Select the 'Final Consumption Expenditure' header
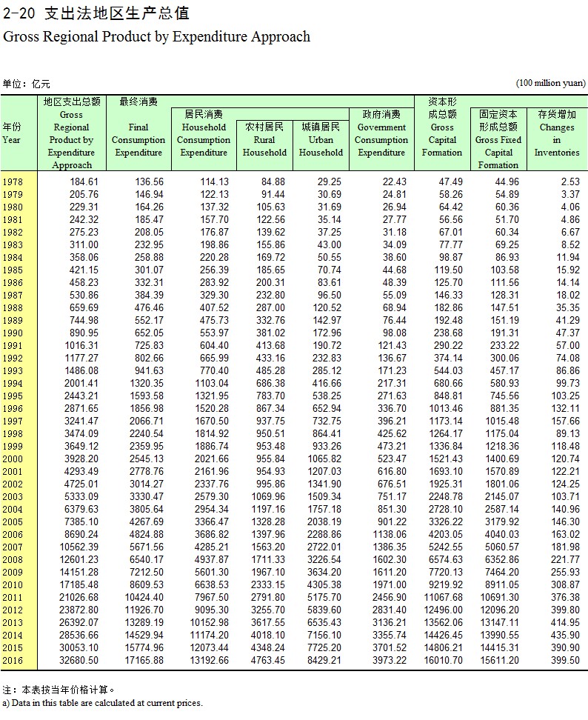The image size is (588, 720). 138,133
